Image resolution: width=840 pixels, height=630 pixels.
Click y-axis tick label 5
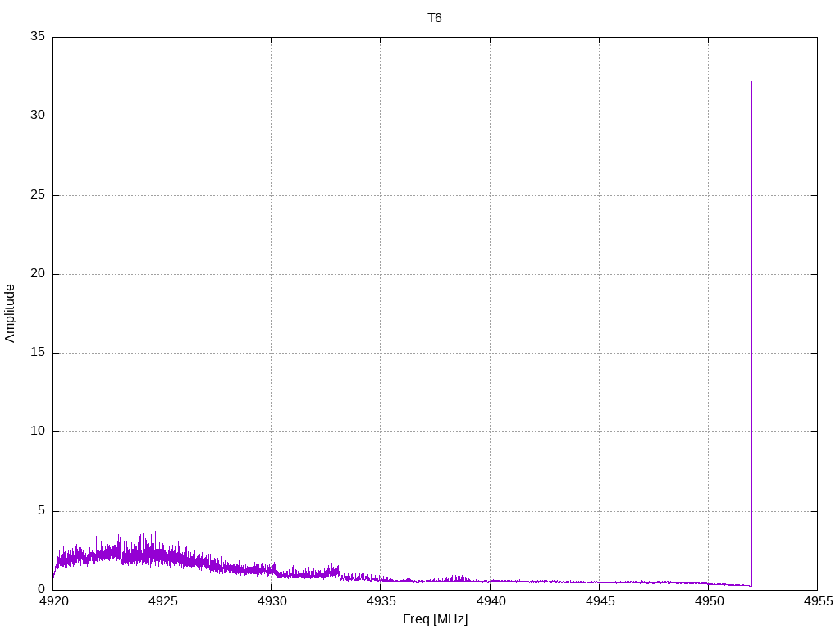42,510
